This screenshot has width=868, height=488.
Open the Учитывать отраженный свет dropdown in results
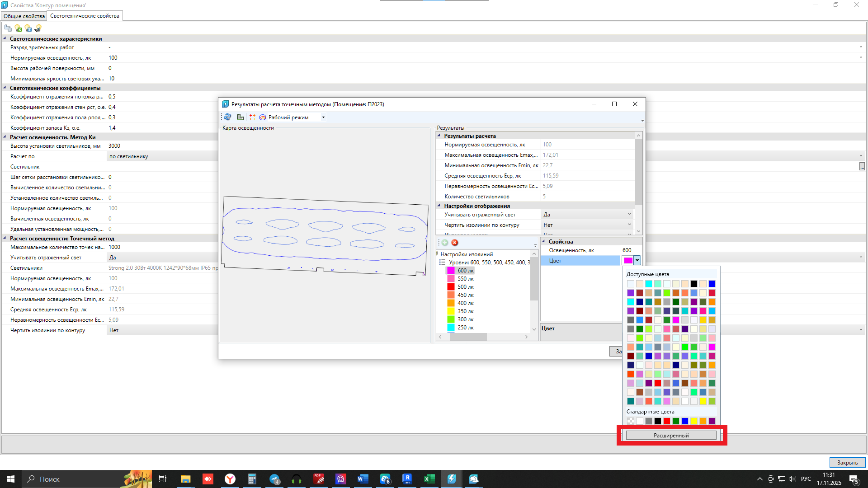629,215
